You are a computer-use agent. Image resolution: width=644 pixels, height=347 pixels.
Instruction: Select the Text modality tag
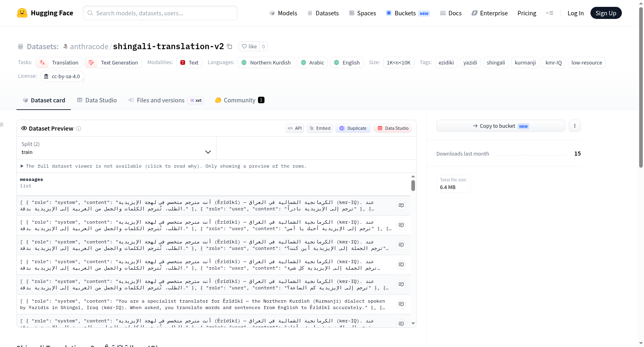tap(190, 62)
